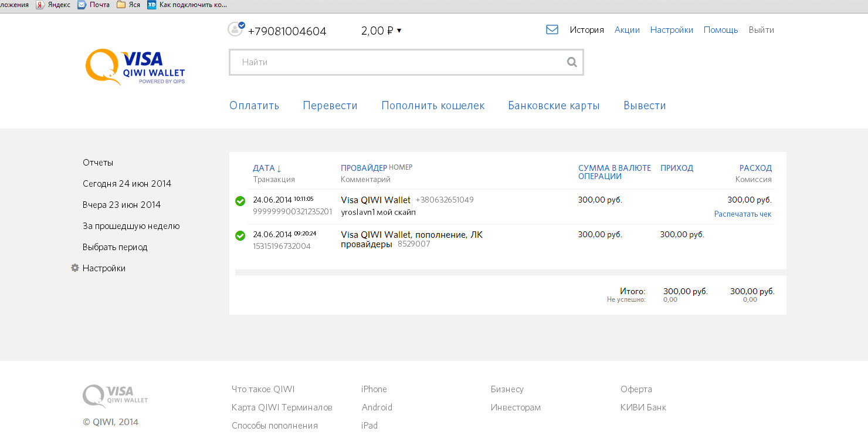Go to the Вывести section
The height and width of the screenshot is (438, 868).
[x=645, y=106]
